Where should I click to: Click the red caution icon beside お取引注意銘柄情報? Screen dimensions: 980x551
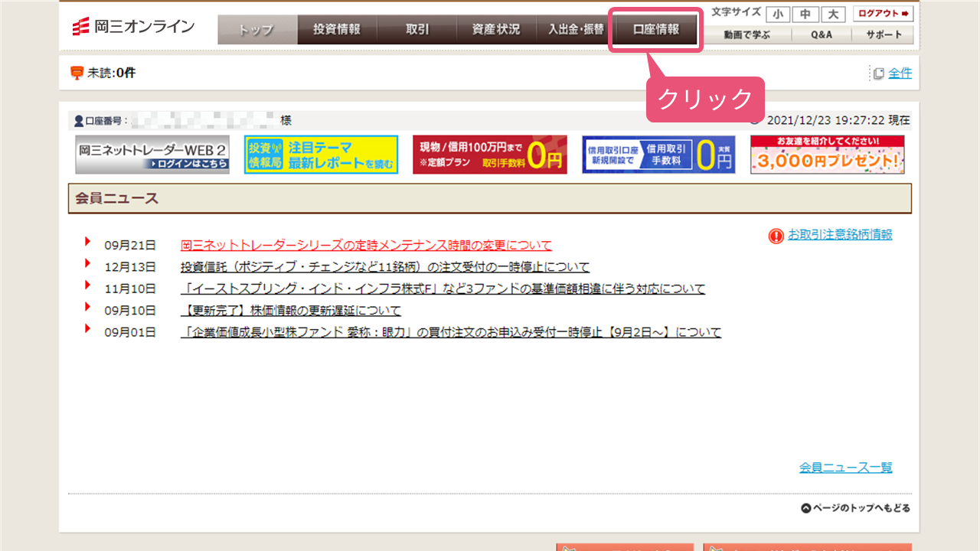point(776,236)
